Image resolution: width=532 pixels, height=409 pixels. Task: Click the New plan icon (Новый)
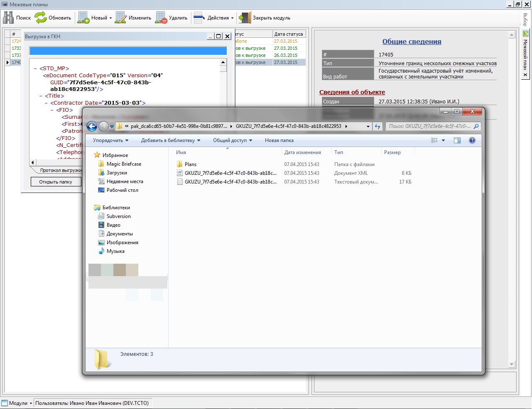coord(83,17)
